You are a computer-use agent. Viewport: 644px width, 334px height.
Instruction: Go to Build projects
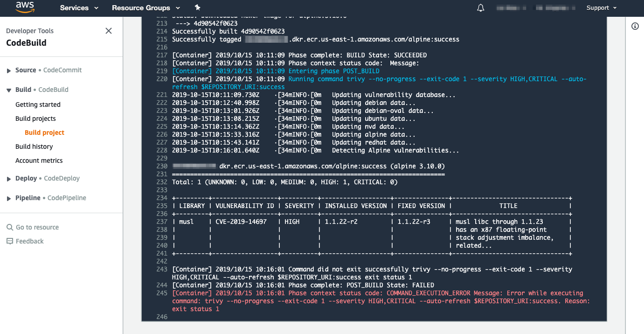(35, 118)
